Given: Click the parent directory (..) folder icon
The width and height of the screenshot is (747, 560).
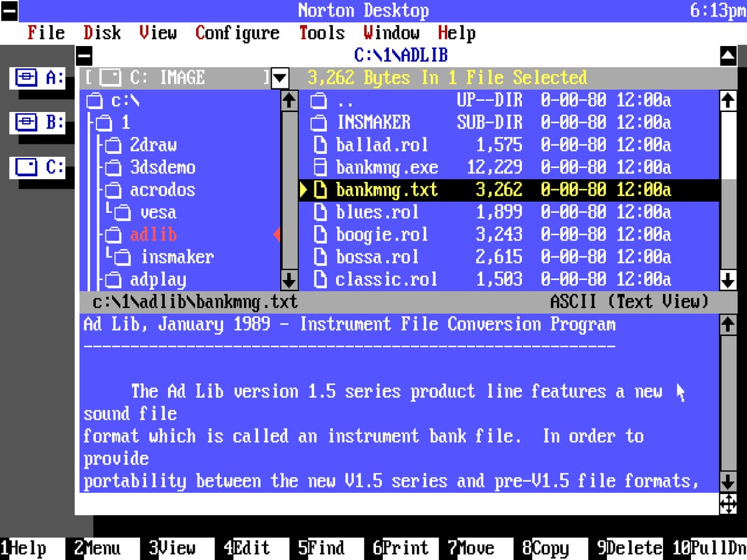Looking at the screenshot, I should click(319, 100).
